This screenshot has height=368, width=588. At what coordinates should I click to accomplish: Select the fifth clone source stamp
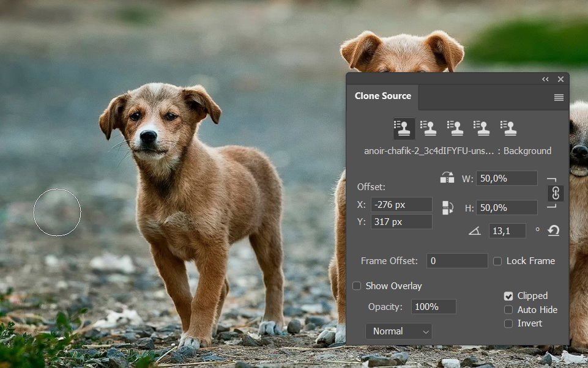coord(509,128)
